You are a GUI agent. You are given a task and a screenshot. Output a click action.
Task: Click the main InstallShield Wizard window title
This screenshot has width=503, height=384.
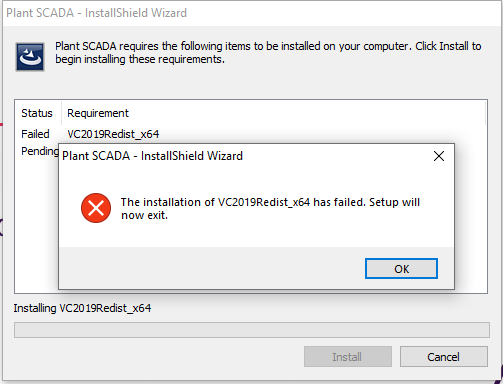pos(96,13)
